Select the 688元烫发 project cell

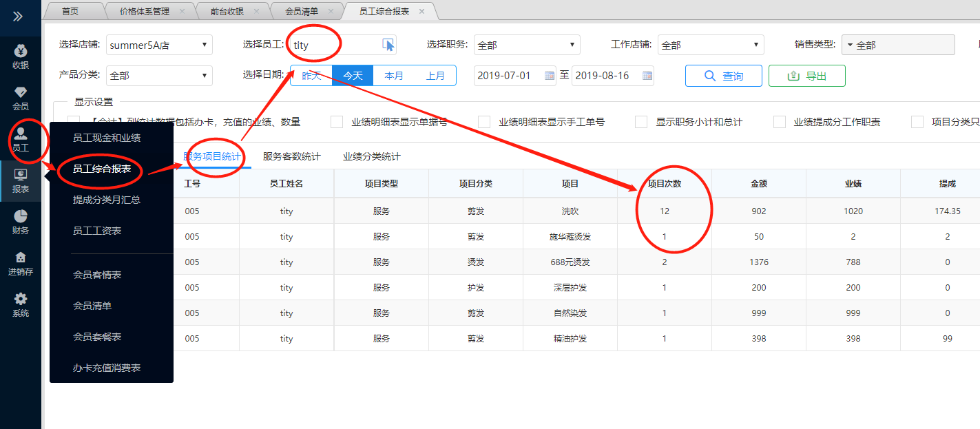point(570,262)
